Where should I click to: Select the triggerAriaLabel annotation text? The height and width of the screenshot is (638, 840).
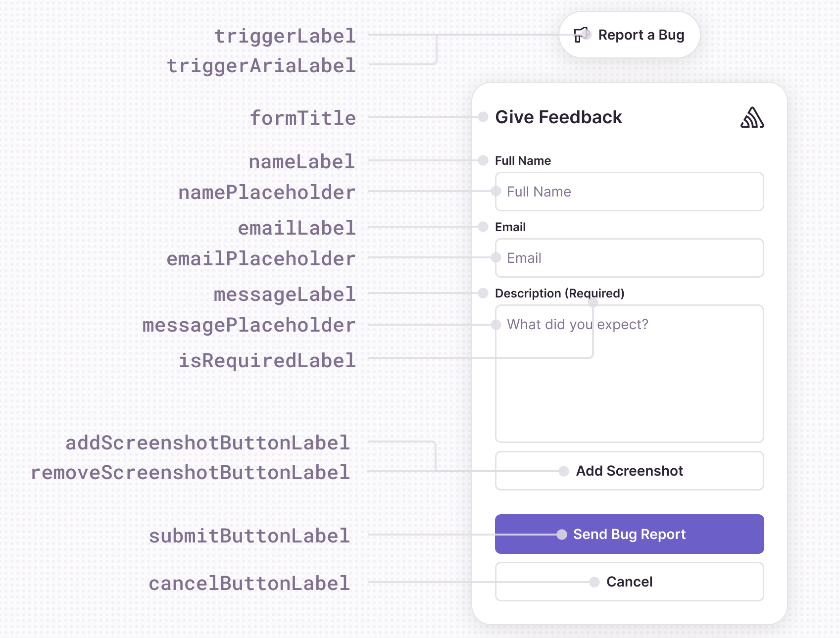261,65
